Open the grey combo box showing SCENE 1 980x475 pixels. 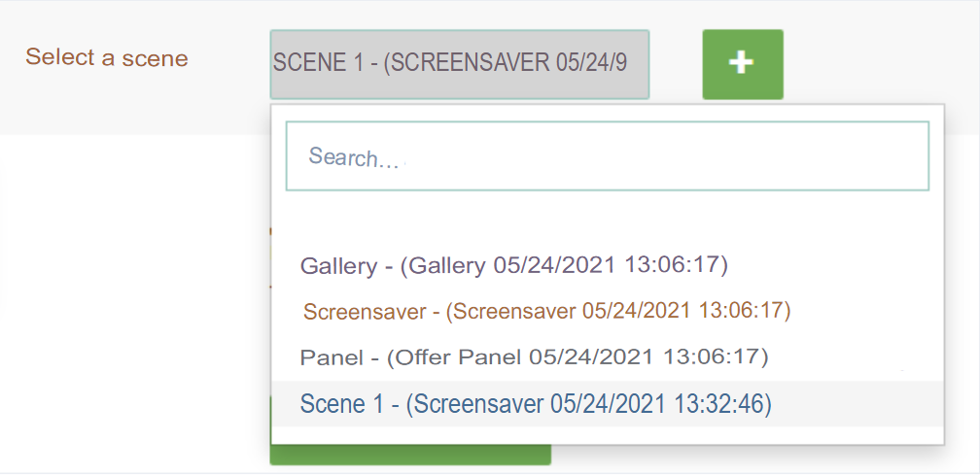click(x=459, y=64)
